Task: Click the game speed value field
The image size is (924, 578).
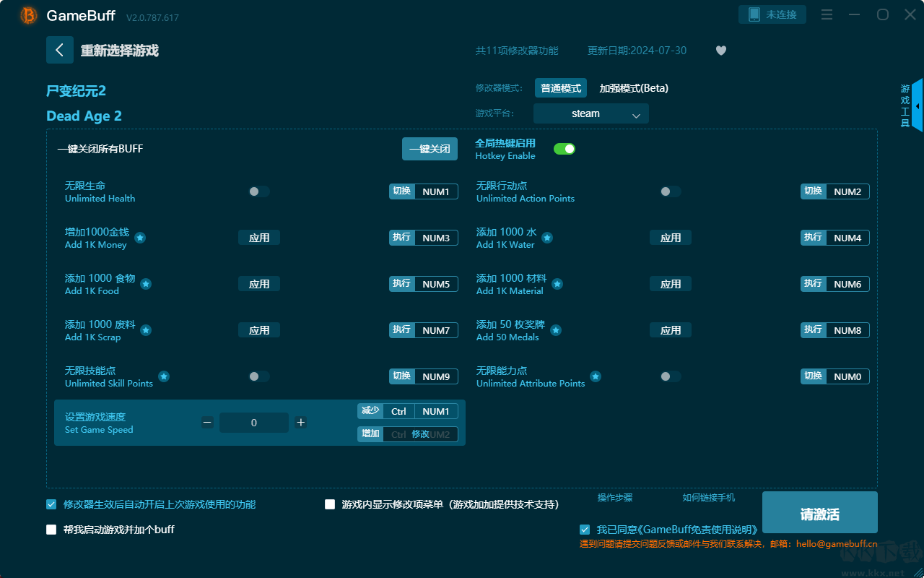Action: 253,423
